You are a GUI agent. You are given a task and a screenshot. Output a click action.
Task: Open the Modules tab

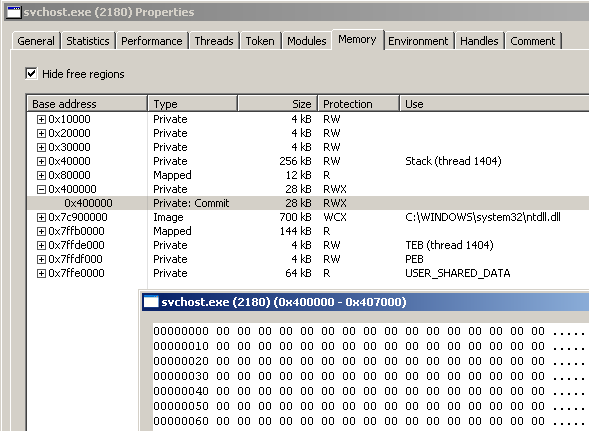tap(307, 41)
